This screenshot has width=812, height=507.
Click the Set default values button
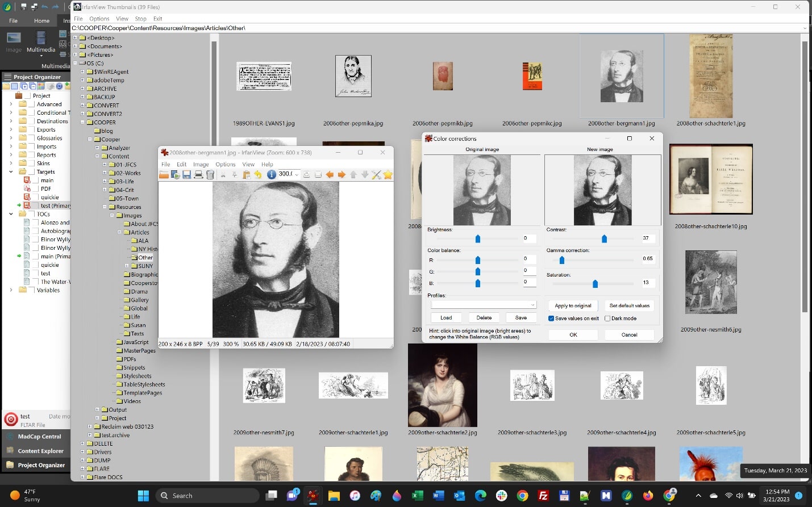click(629, 305)
